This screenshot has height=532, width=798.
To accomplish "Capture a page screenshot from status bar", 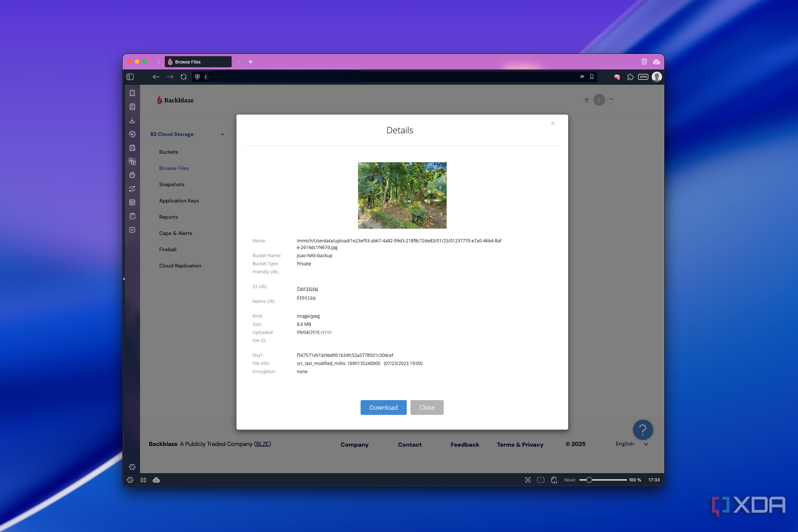I will pyautogui.click(x=528, y=480).
